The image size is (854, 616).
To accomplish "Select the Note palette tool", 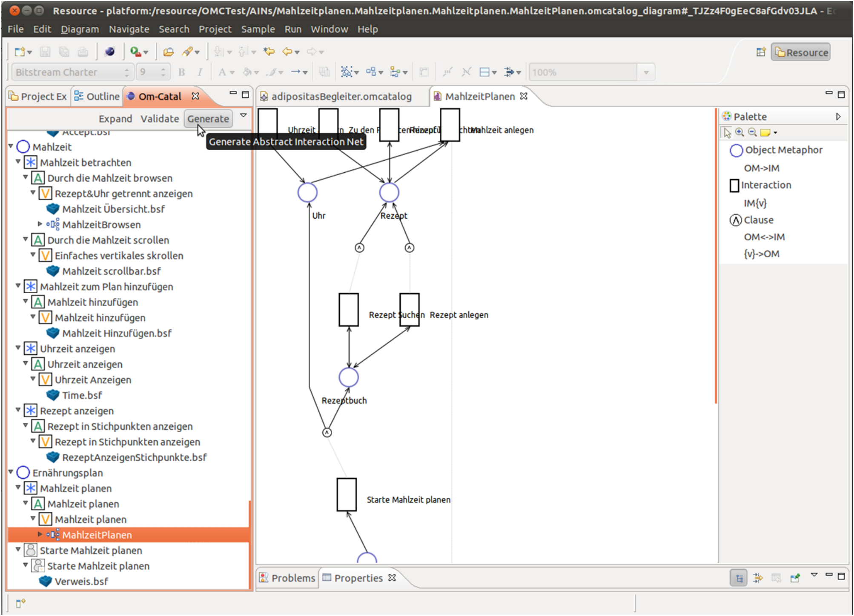I will click(765, 132).
